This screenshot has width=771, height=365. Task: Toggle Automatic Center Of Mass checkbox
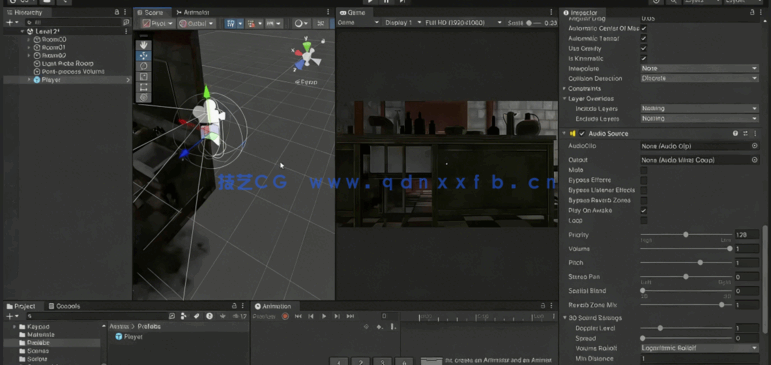tap(644, 29)
